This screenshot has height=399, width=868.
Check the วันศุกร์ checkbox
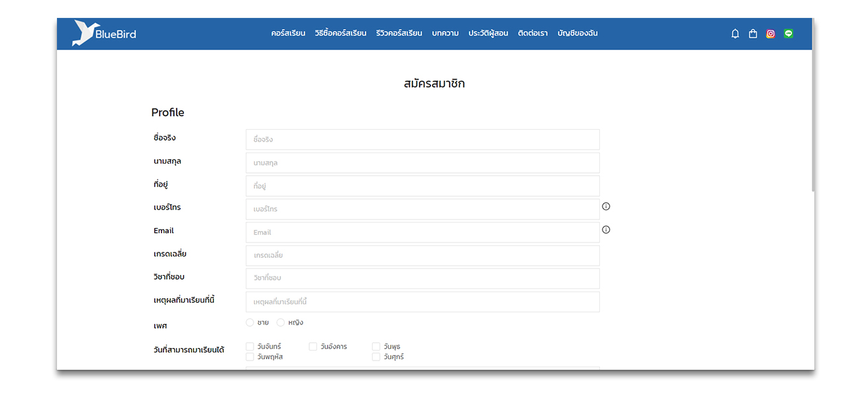coord(376,357)
